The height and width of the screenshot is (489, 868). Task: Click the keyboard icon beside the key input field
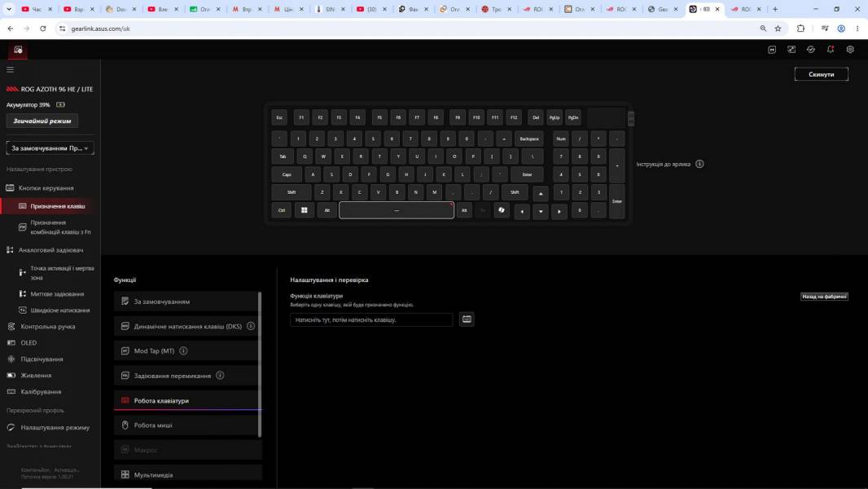(x=467, y=319)
